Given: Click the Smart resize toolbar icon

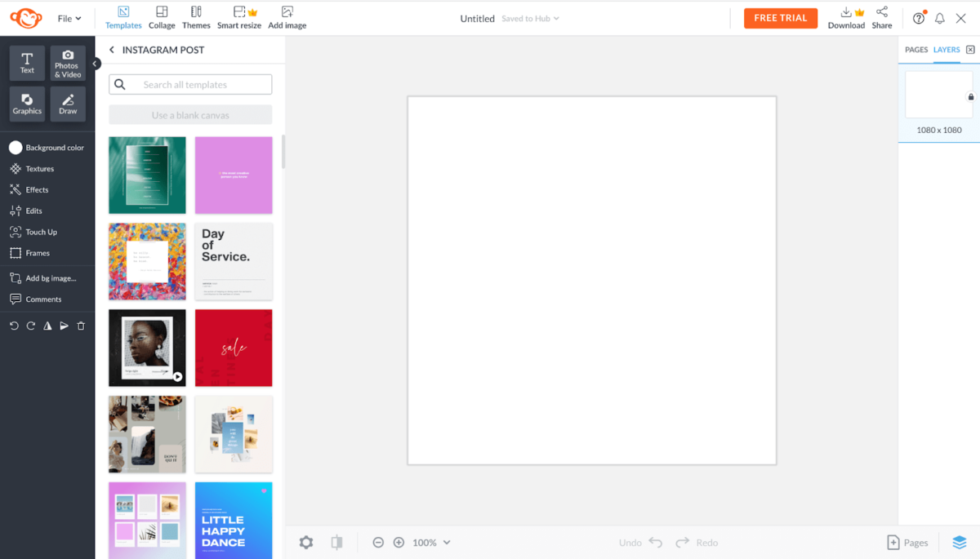Looking at the screenshot, I should click(239, 16).
